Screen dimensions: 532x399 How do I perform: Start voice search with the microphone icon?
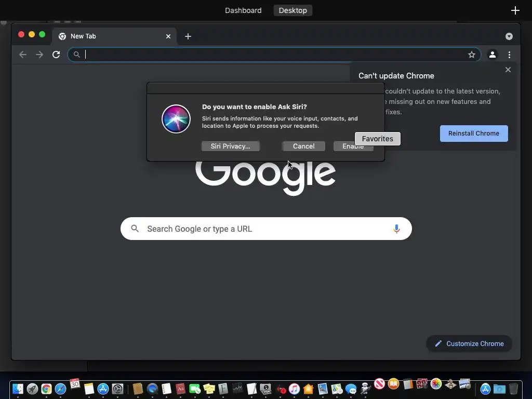click(x=396, y=229)
